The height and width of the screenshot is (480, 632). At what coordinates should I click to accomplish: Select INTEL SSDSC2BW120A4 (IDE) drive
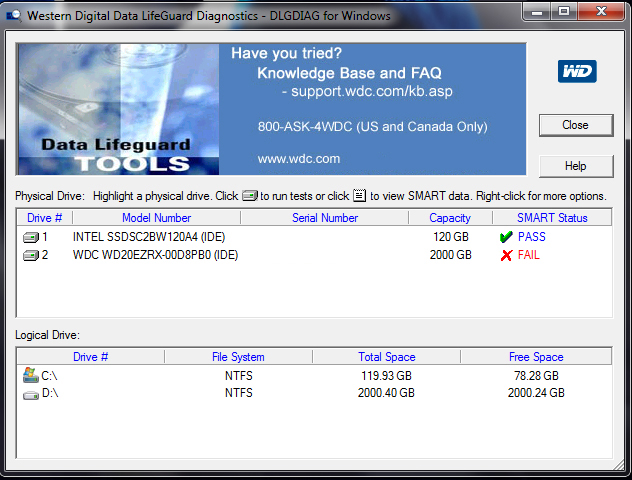pyautogui.click(x=149, y=237)
